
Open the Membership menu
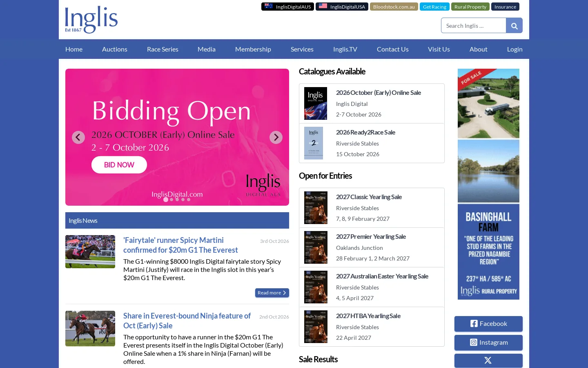pos(253,49)
